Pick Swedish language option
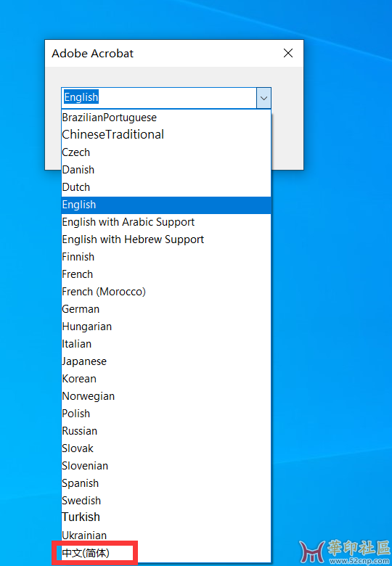This screenshot has width=392, height=566. (x=166, y=501)
